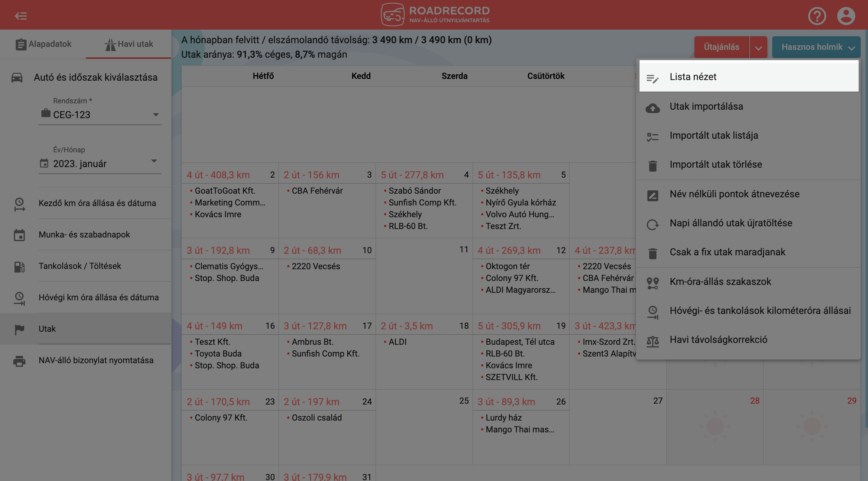The height and width of the screenshot is (481, 868).
Task: Click the flag icon beside Utak
Action: tap(19, 329)
